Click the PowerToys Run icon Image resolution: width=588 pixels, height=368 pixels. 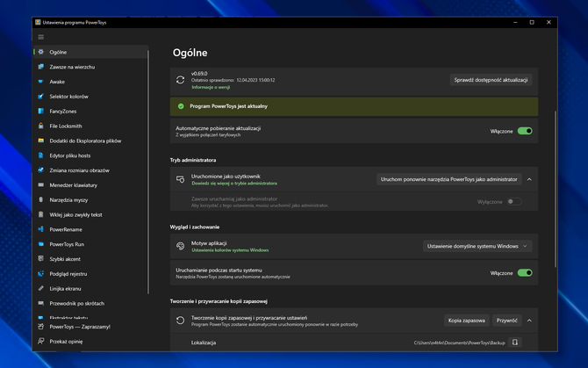41,244
